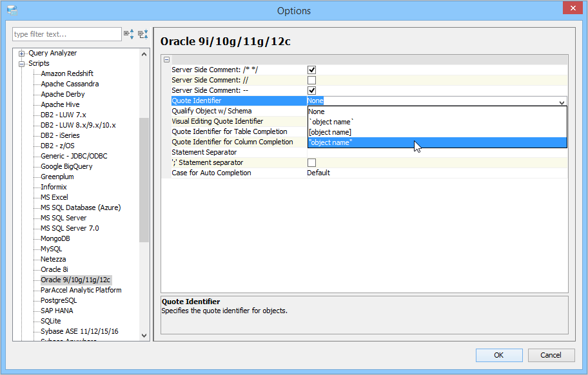
Task: Toggle ';' Statement separator checkbox
Action: 311,162
